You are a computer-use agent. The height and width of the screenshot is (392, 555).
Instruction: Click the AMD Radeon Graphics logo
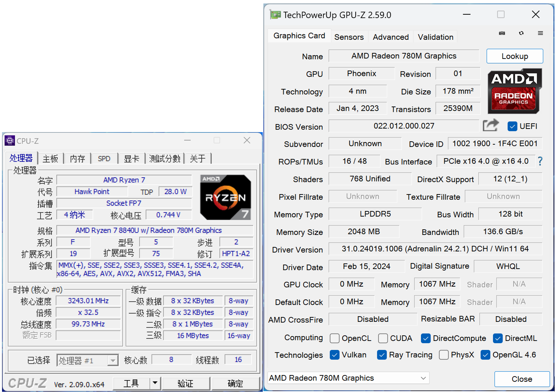pyautogui.click(x=514, y=91)
